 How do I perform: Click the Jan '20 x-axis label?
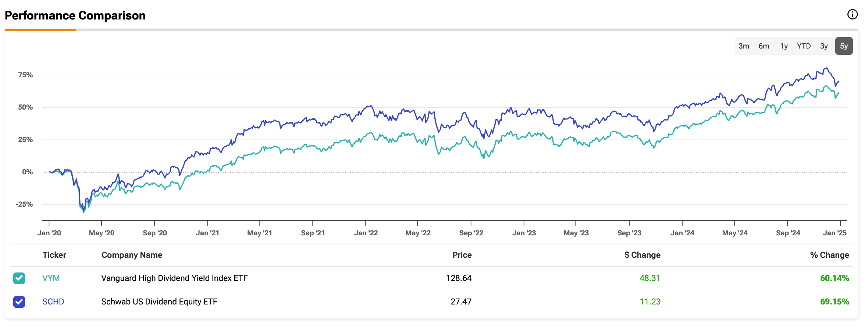pyautogui.click(x=49, y=233)
